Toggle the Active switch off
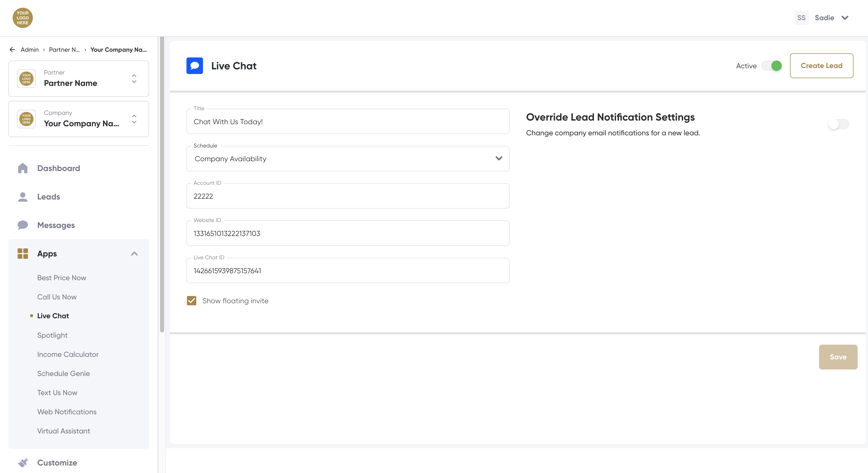The height and width of the screenshot is (473, 868). pyautogui.click(x=772, y=66)
